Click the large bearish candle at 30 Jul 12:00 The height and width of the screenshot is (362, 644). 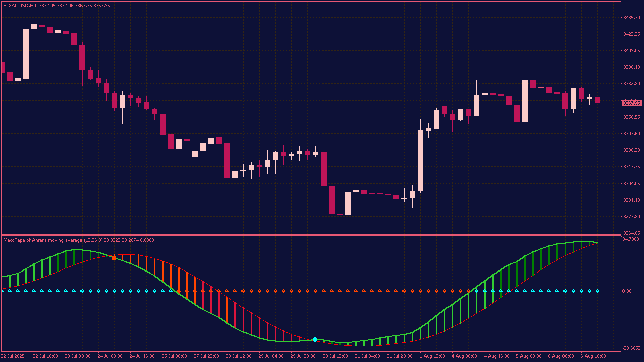(332, 200)
